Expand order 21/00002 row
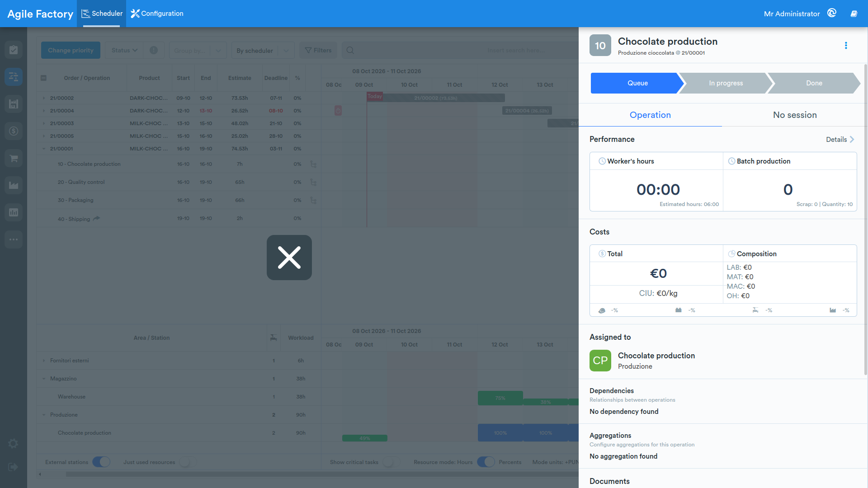Image resolution: width=868 pixels, height=488 pixels. 44,98
